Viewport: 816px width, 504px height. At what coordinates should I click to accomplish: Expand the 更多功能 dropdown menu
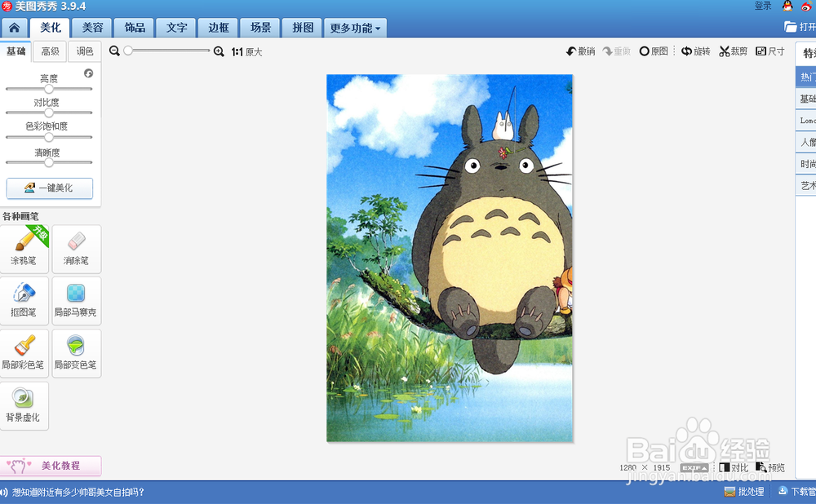[x=356, y=28]
